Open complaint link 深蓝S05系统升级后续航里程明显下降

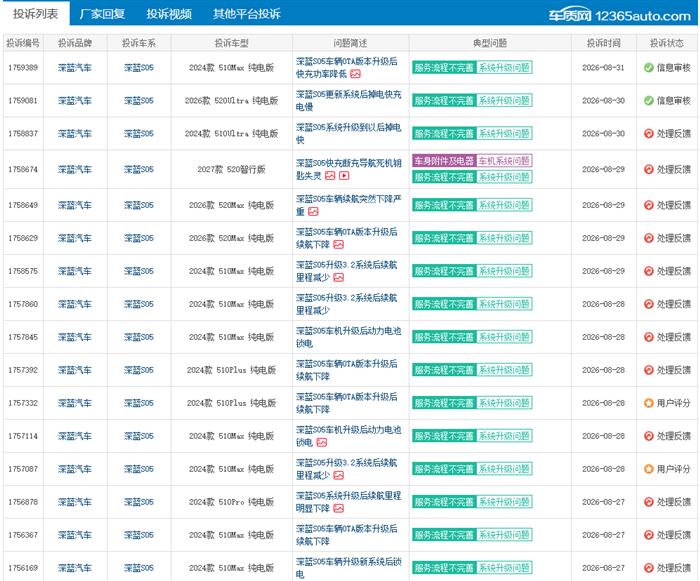click(349, 502)
